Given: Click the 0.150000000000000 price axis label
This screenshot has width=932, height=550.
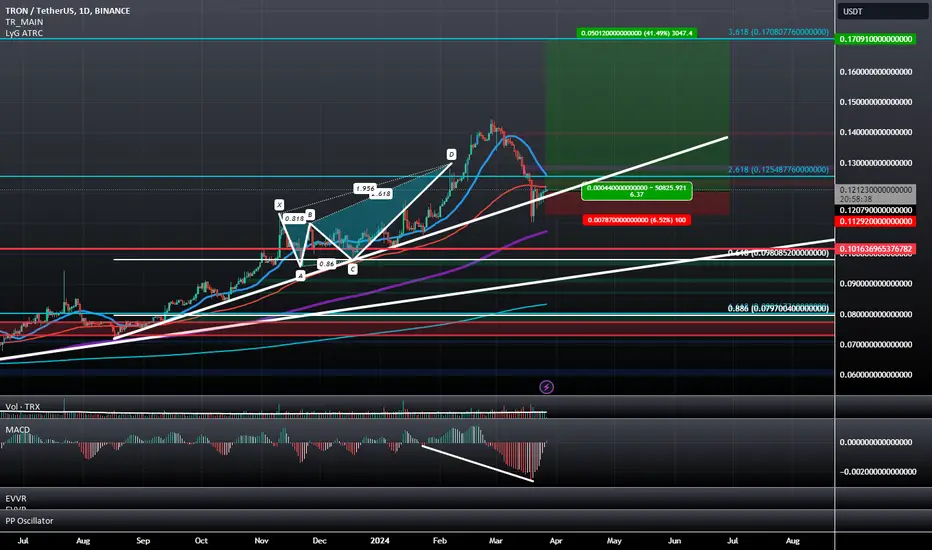Looking at the screenshot, I should click(x=876, y=102).
